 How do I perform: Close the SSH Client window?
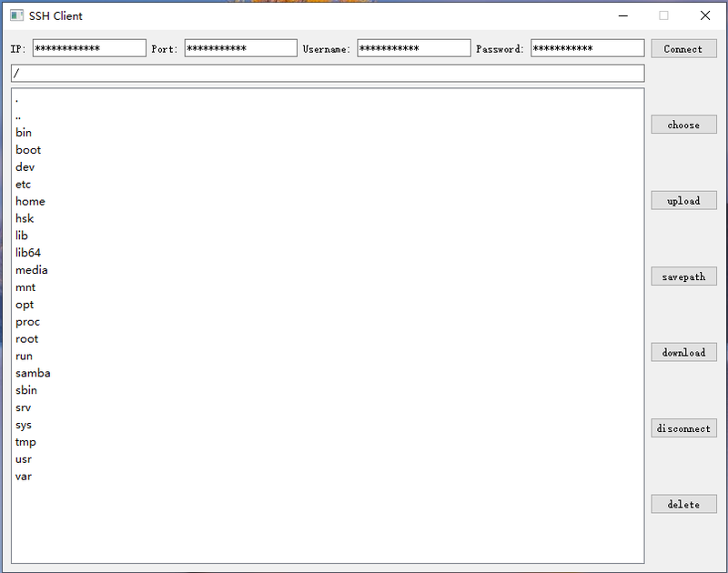click(x=704, y=15)
